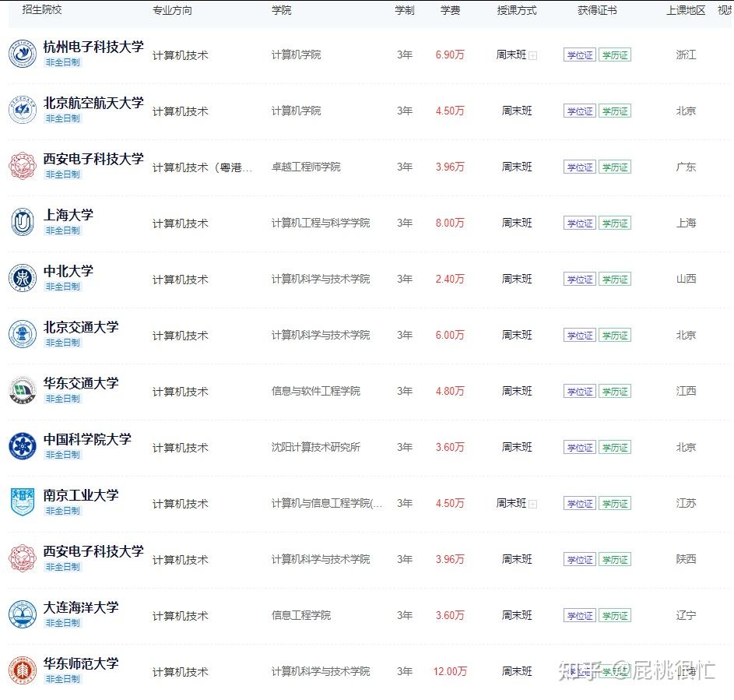
Task: Click the 6.00万 tuition value
Action: (x=450, y=336)
